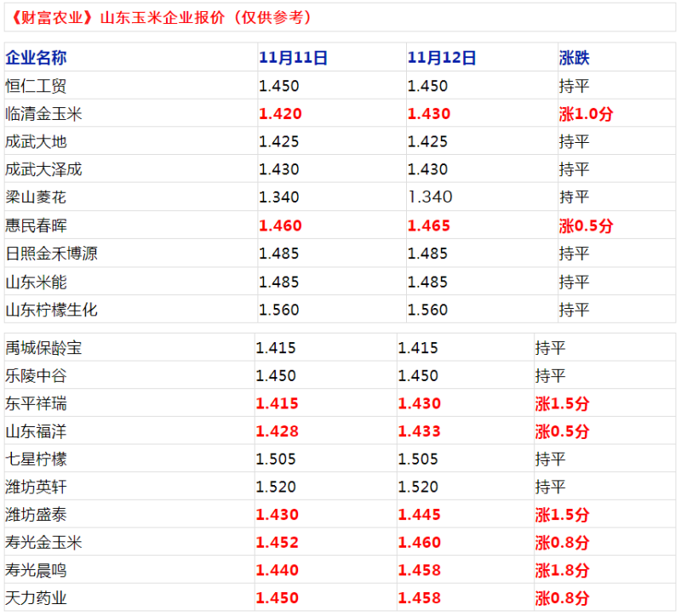The image size is (681, 616).
Task: Click 潍坊英轩's 持平 status cell
Action: (550, 487)
